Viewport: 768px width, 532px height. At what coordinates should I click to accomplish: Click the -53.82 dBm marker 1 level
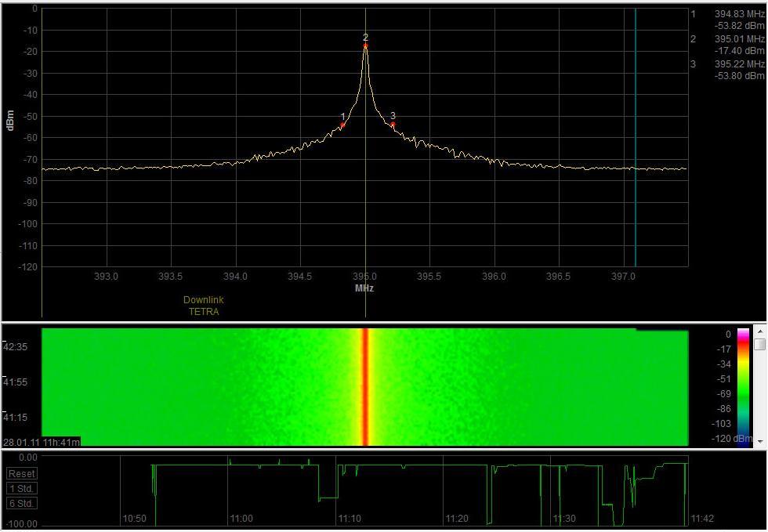739,26
